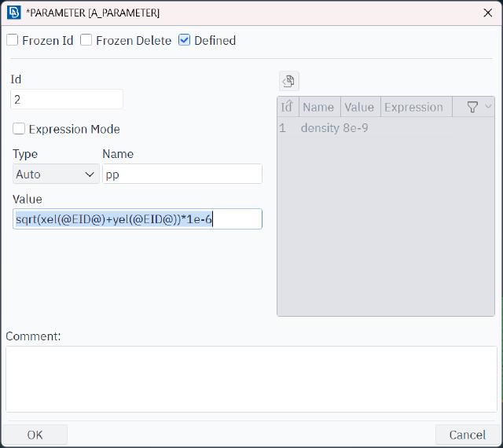Close the PARAMETER dialog window
Image resolution: width=503 pixels, height=448 pixels.
click(486, 13)
